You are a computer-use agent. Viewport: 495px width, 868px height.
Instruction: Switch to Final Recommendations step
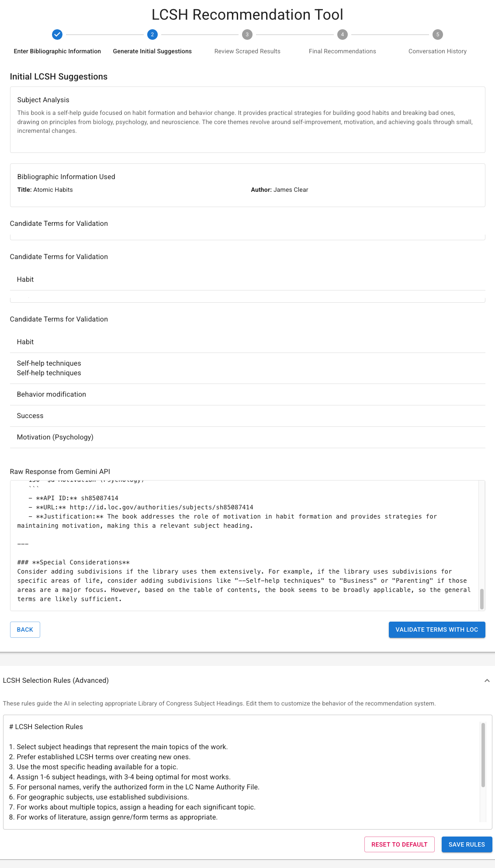tap(343, 51)
